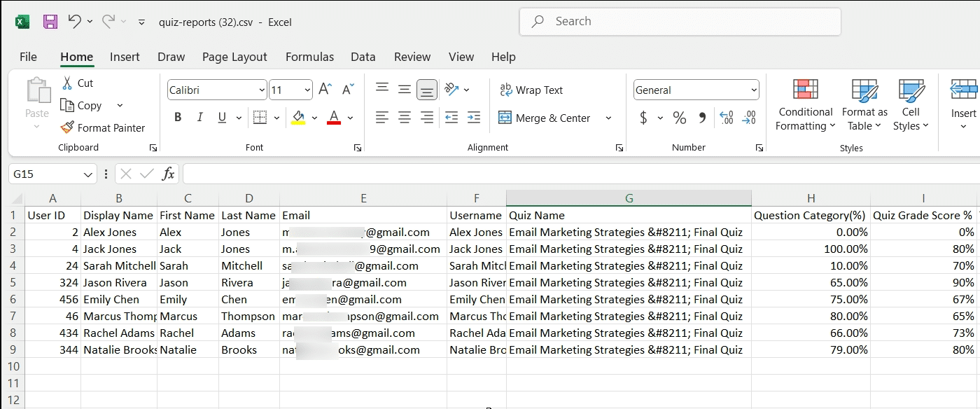
Task: Open the font size 11 dropdown
Action: pos(308,90)
